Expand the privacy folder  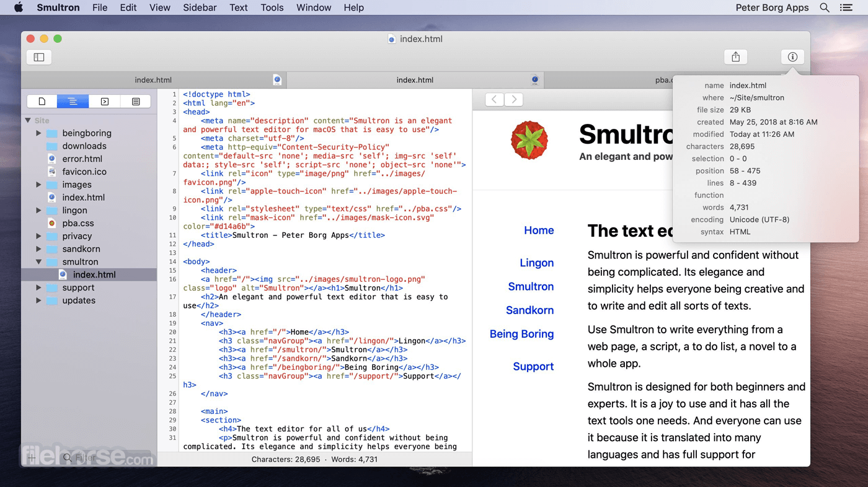38,236
